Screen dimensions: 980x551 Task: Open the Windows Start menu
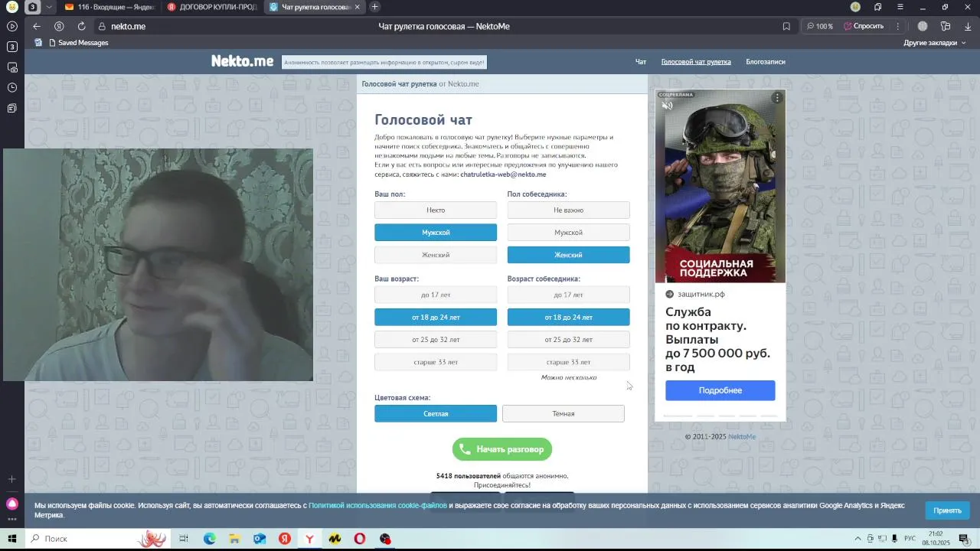click(x=11, y=539)
